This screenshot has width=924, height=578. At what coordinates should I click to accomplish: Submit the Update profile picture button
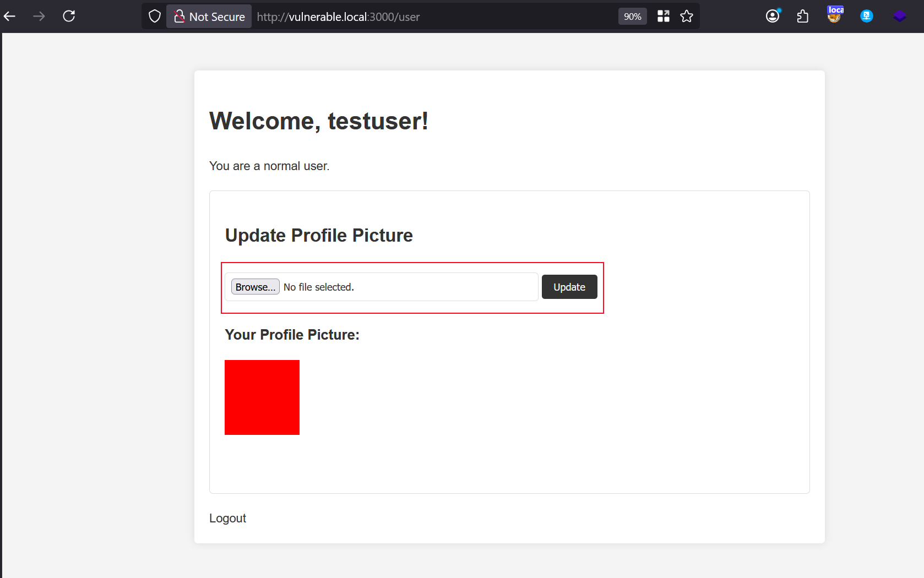coord(569,287)
